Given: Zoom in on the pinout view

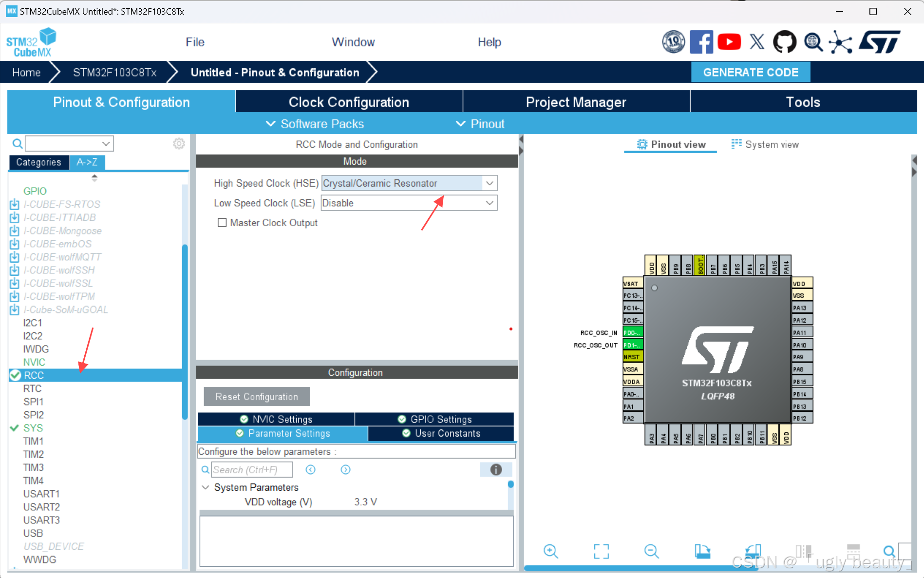Looking at the screenshot, I should [551, 551].
